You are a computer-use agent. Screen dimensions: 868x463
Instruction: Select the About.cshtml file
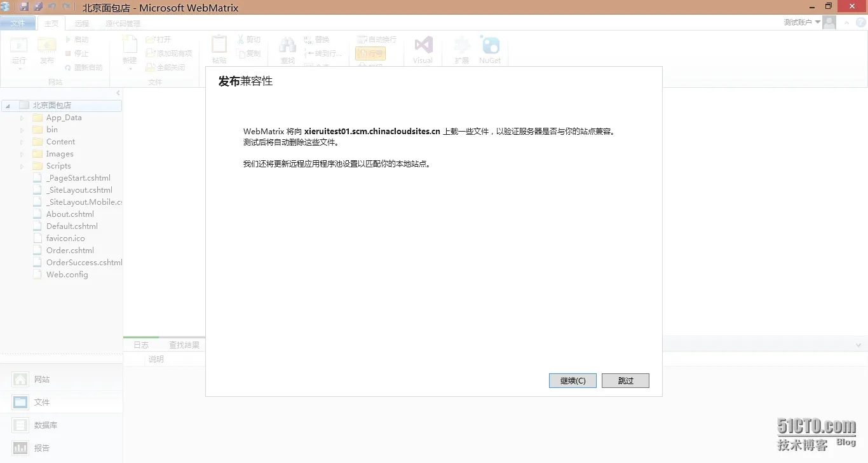[70, 214]
